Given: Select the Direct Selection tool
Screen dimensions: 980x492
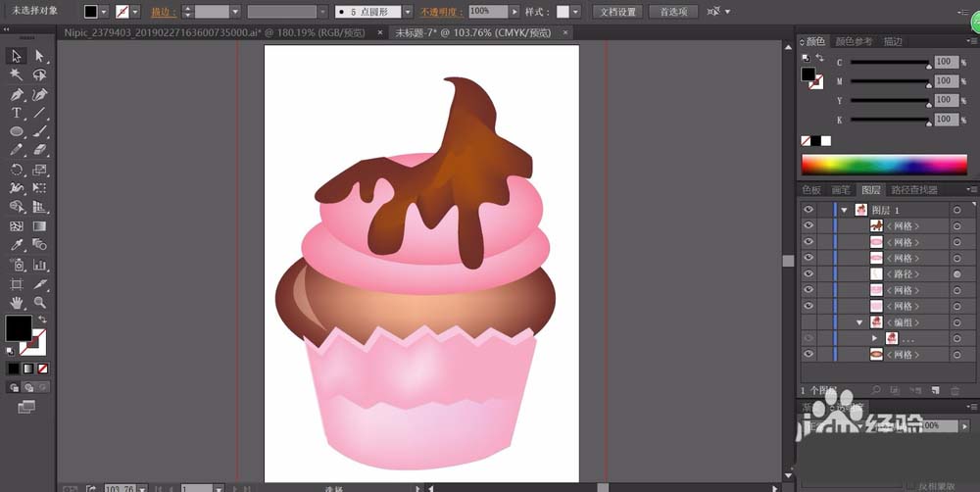Looking at the screenshot, I should (40, 56).
